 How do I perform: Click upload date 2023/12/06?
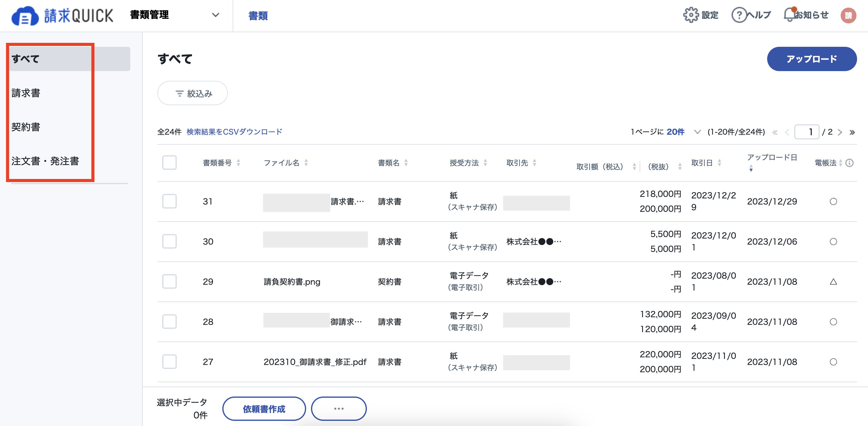[x=772, y=242]
